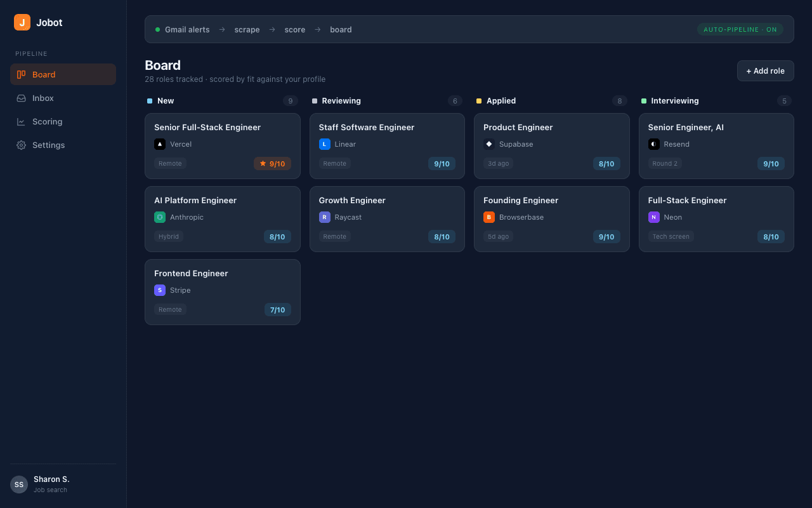812x508 pixels.
Task: Click the Reviewing column count badge 6
Action: click(x=455, y=101)
